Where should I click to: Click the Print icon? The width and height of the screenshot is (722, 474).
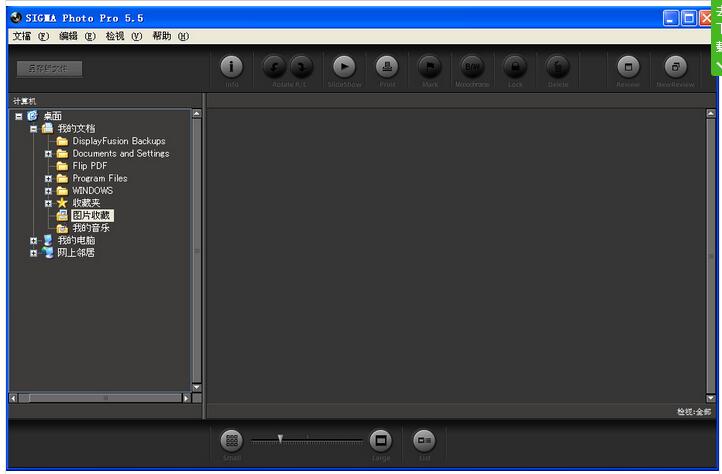[x=387, y=67]
